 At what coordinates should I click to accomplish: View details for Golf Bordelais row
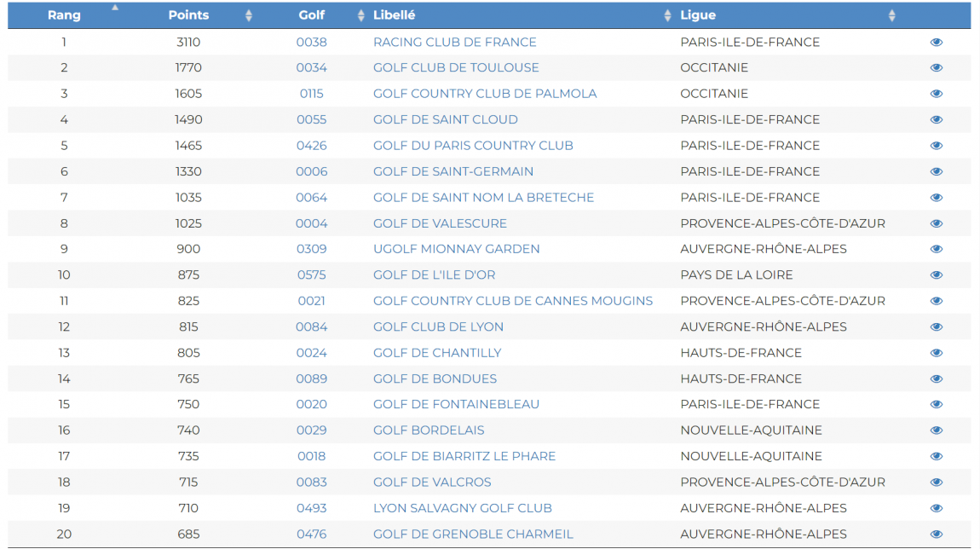coord(936,431)
